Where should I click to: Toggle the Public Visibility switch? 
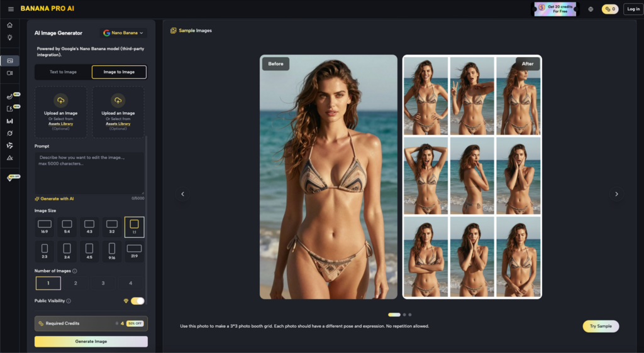pyautogui.click(x=137, y=301)
